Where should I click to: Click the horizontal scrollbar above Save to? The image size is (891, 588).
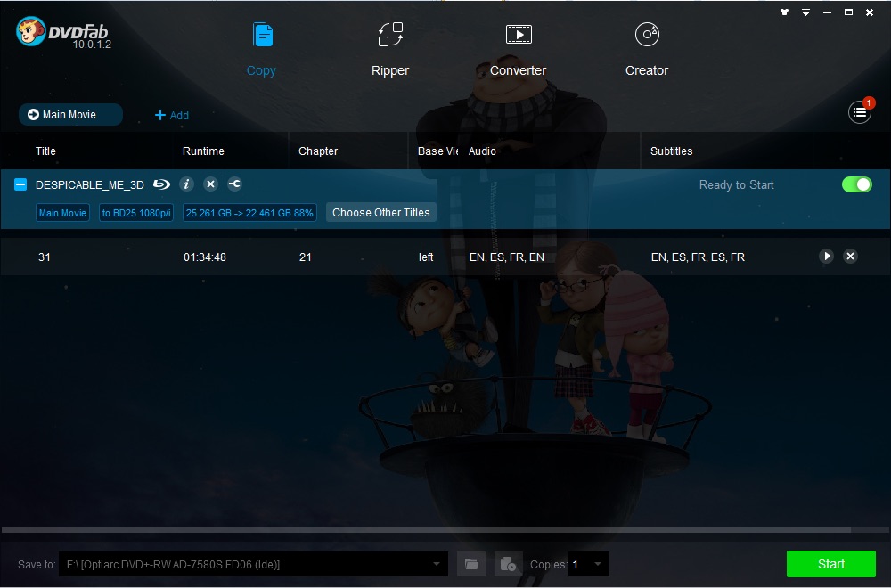coord(426,530)
